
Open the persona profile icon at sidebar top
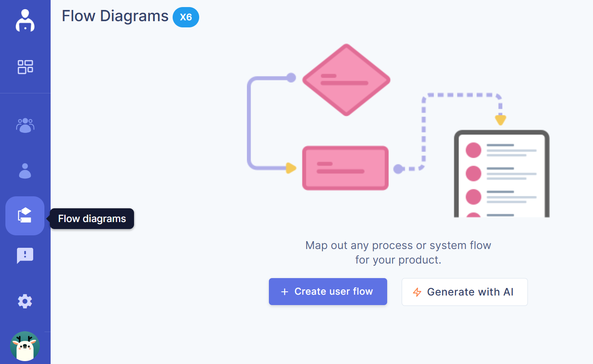(25, 21)
